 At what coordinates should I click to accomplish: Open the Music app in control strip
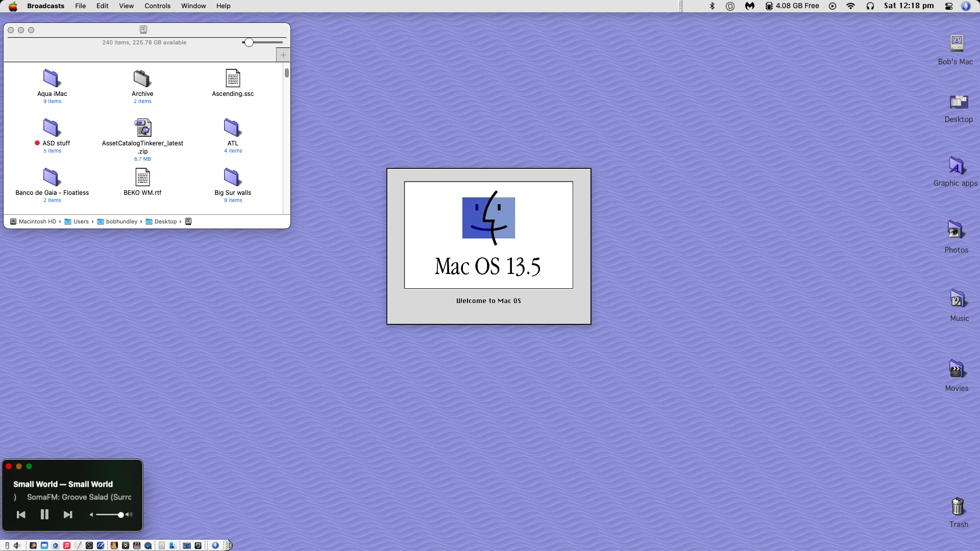click(67, 545)
